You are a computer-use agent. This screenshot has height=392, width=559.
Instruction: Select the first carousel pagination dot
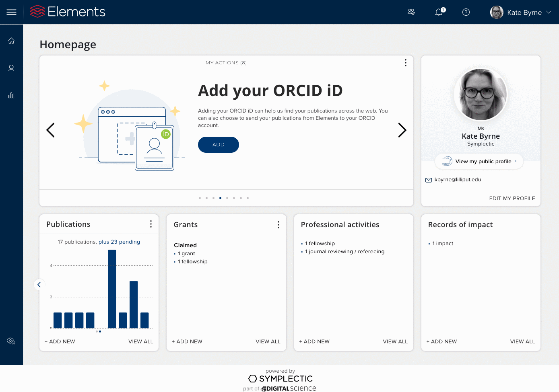200,198
